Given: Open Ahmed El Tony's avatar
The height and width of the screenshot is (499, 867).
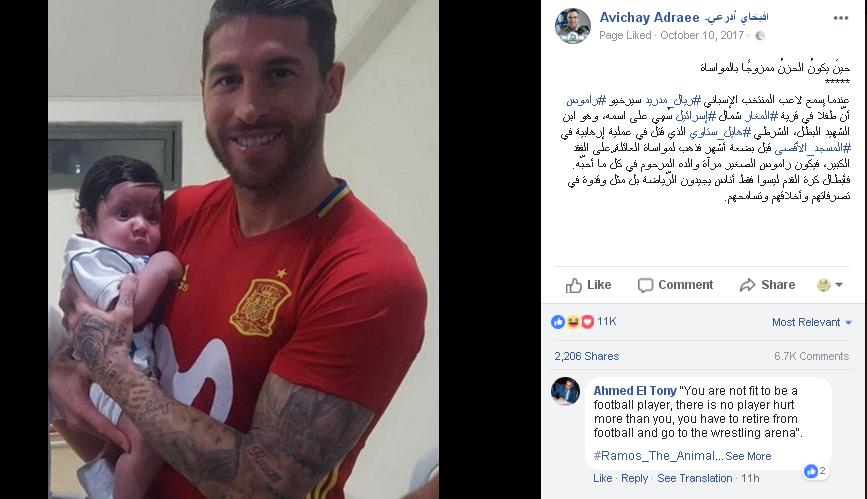Looking at the screenshot, I should pyautogui.click(x=565, y=391).
